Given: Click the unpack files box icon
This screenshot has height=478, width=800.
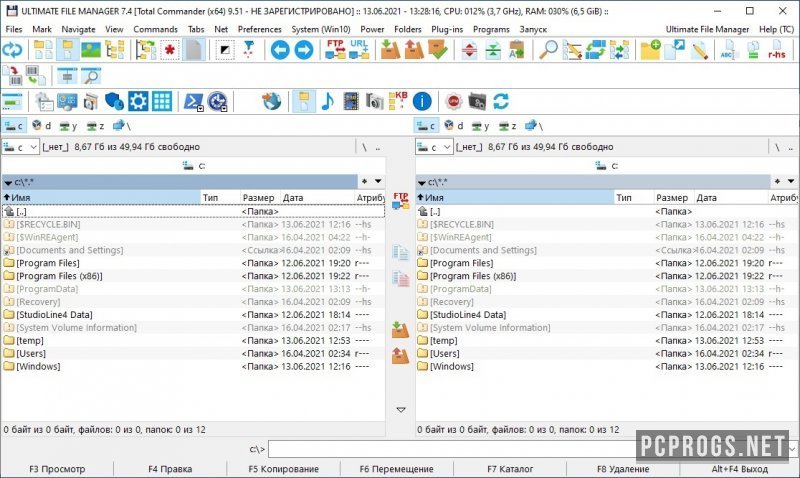Looking at the screenshot, I should [414, 50].
